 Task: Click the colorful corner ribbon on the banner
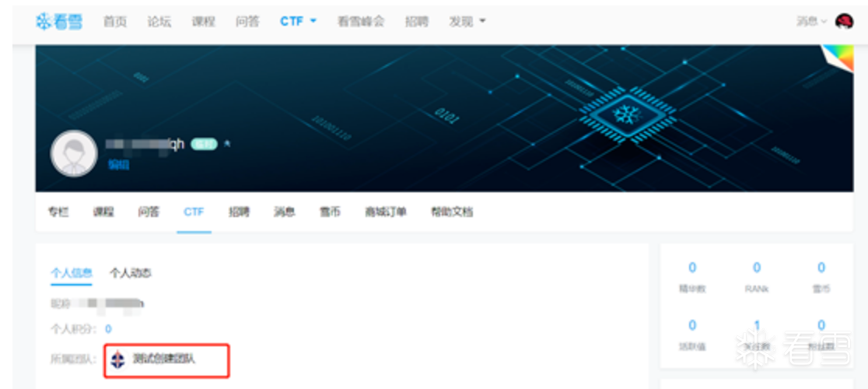pyautogui.click(x=838, y=57)
